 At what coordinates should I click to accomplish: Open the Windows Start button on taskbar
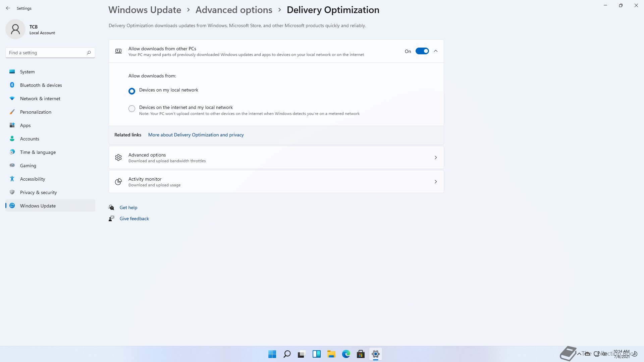[x=272, y=354]
